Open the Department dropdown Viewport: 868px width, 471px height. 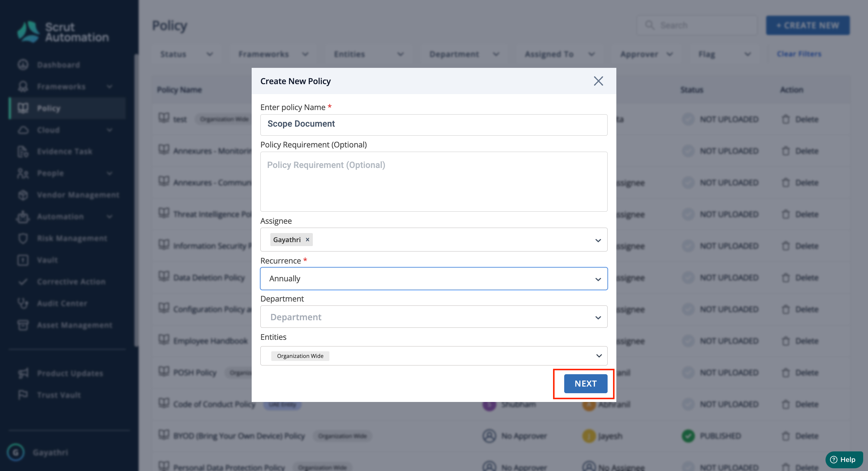pos(434,317)
